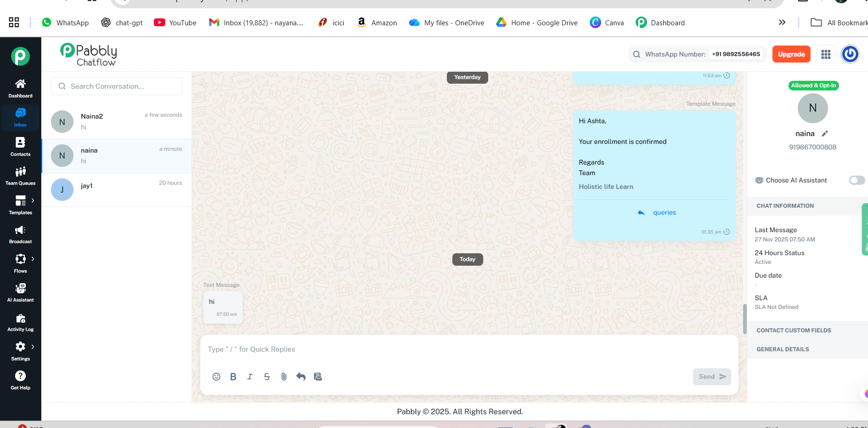
Task: Expand Contact Custom Fields section
Action: point(794,331)
